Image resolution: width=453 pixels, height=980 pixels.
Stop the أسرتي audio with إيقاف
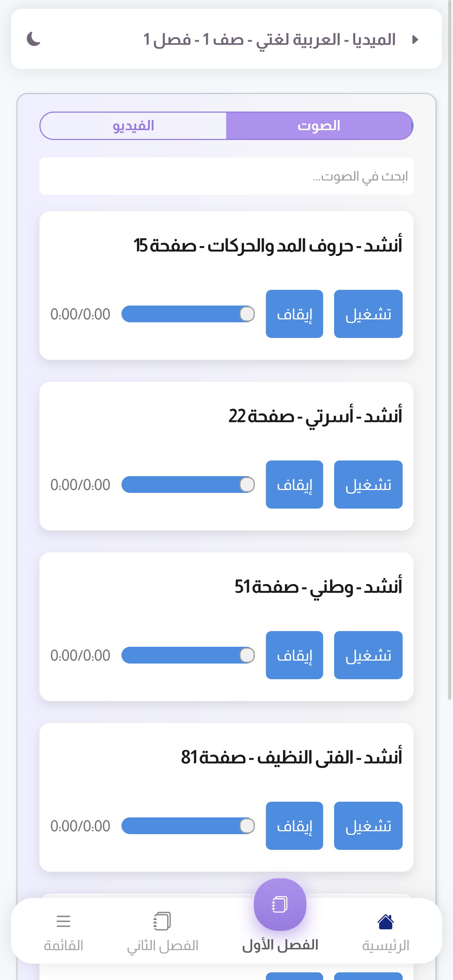click(x=294, y=484)
